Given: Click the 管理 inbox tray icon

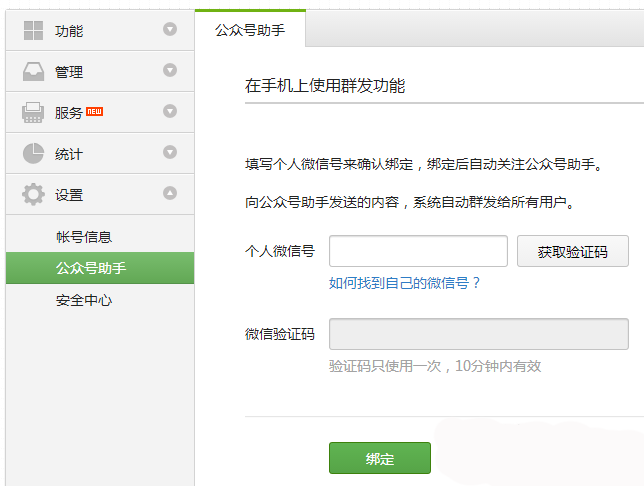Looking at the screenshot, I should [x=33, y=72].
